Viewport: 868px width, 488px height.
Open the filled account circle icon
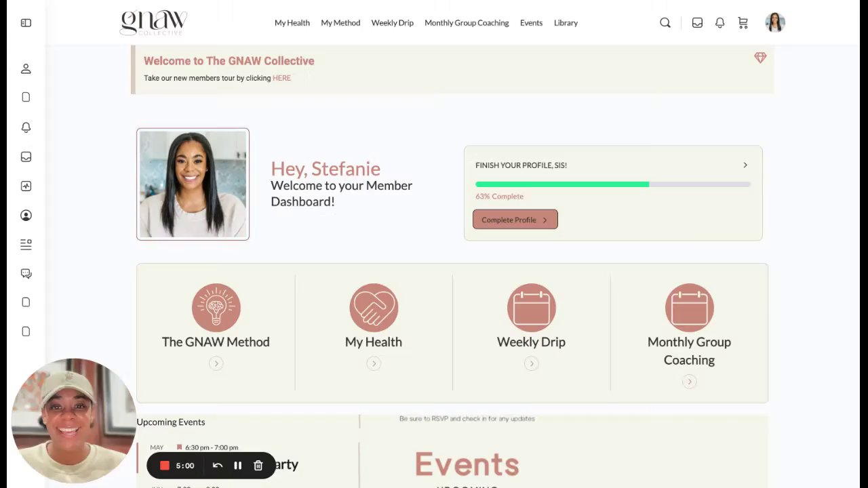pyautogui.click(x=26, y=216)
